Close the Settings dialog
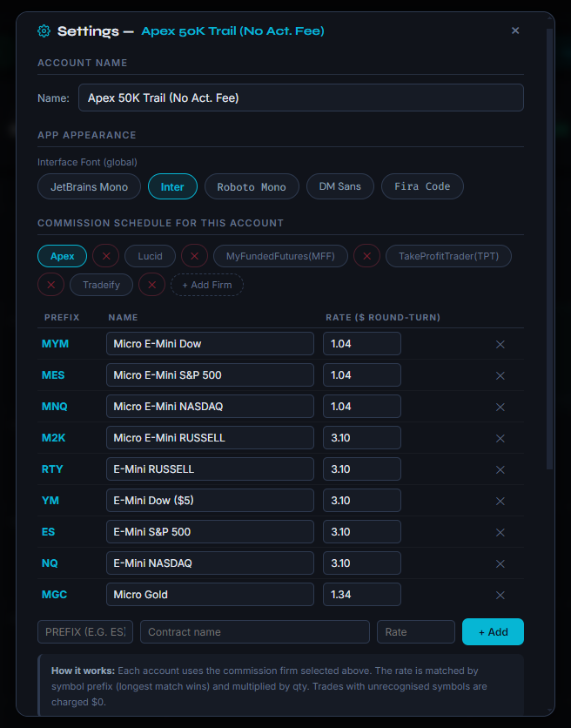This screenshot has width=571, height=728. 515,30
